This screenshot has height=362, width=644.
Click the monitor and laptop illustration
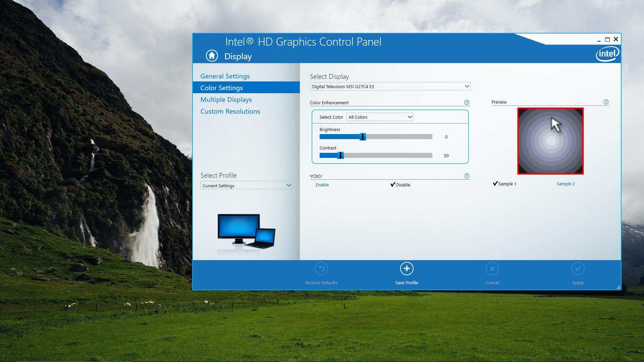click(x=246, y=231)
